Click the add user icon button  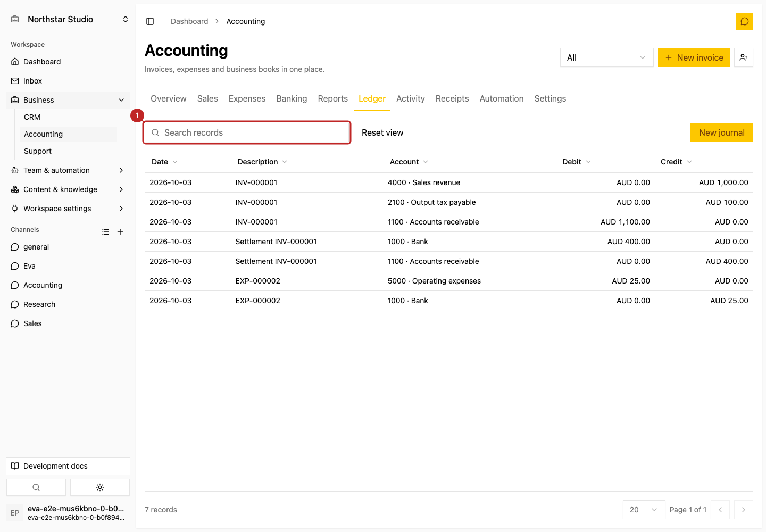click(x=744, y=57)
